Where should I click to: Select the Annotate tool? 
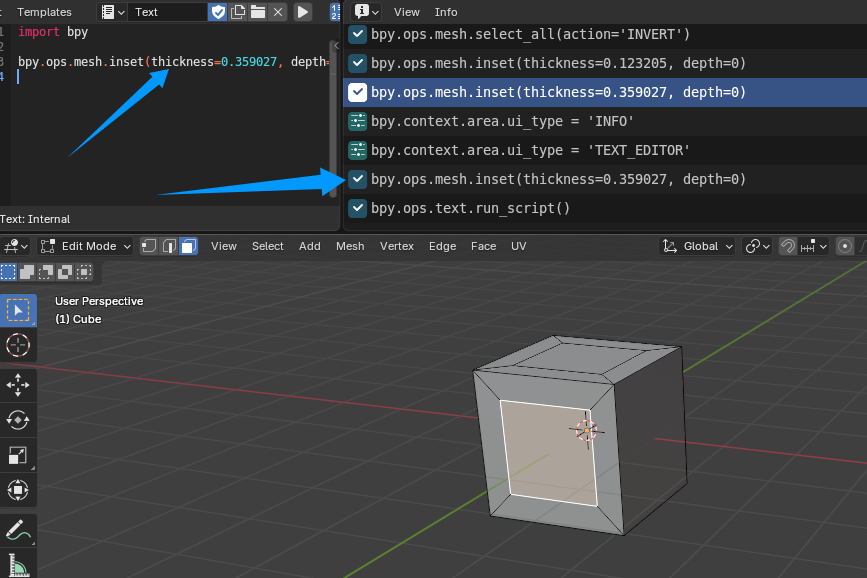pyautogui.click(x=18, y=530)
